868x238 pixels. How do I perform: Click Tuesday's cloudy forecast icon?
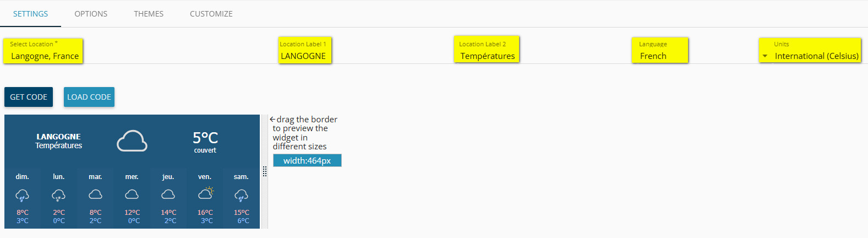click(95, 194)
